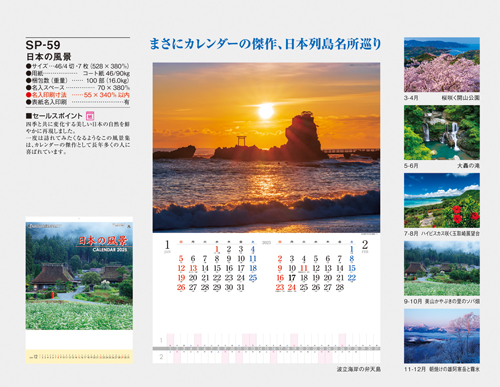Click the 大轟の滝 caption
The height and width of the screenshot is (387, 500).
468,166
